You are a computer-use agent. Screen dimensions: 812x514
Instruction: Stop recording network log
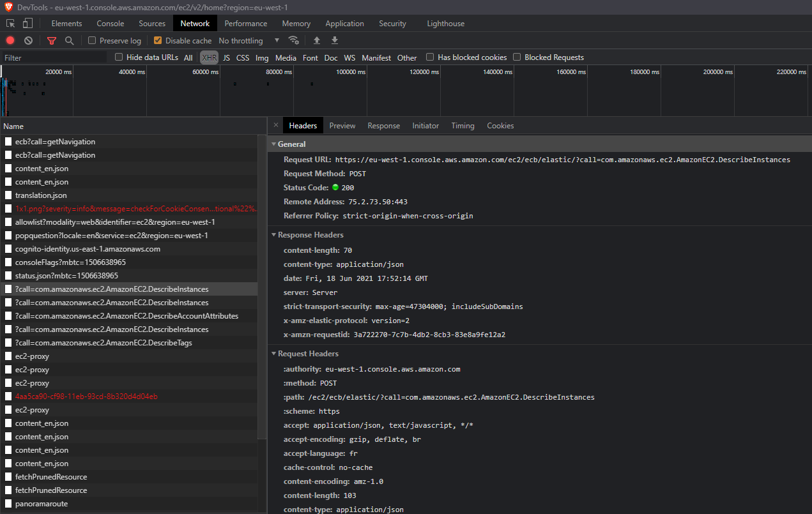(x=10, y=40)
